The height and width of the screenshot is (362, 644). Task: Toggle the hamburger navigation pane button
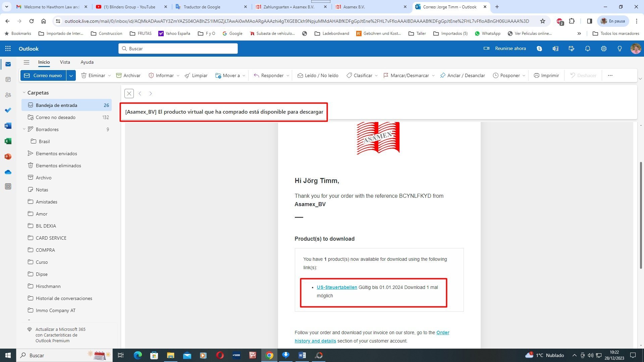(x=26, y=62)
